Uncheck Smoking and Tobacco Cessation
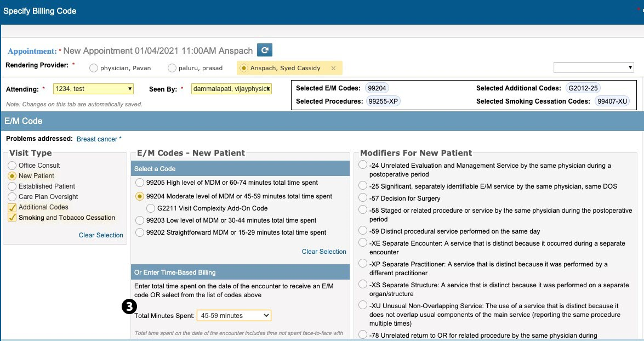Viewport: 644px width, 341px height. pos(12,218)
